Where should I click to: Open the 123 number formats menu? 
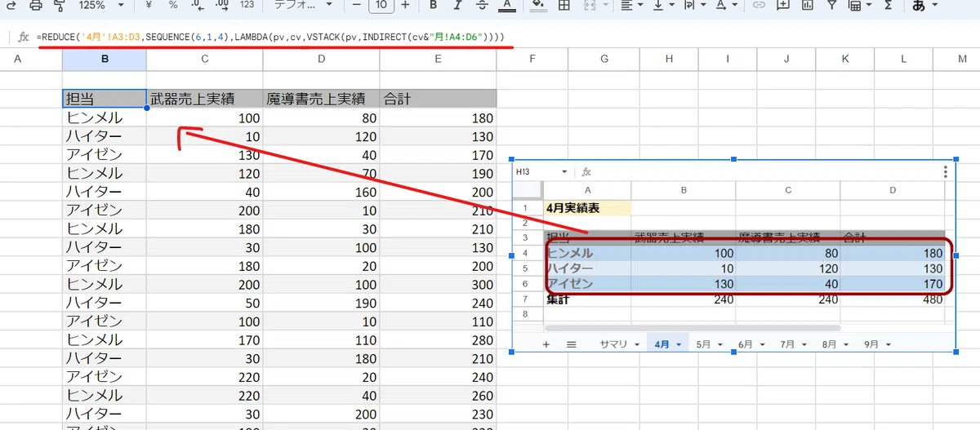click(x=247, y=5)
